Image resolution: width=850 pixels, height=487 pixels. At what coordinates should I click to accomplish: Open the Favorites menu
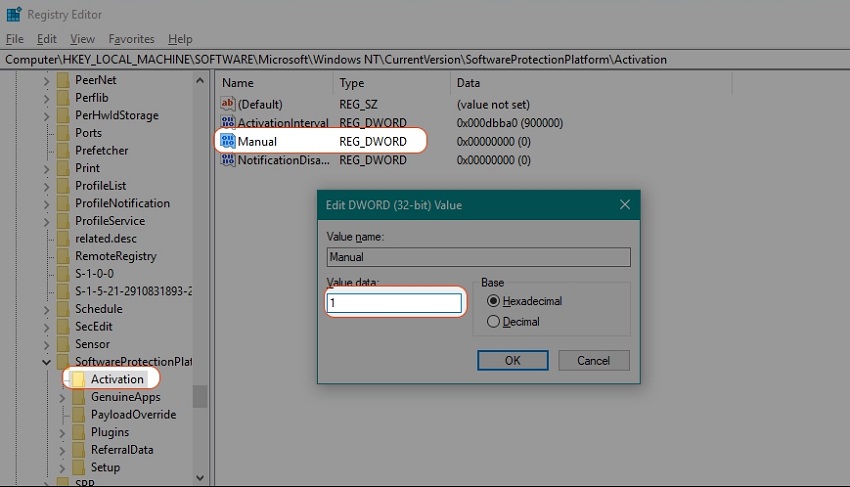131,39
